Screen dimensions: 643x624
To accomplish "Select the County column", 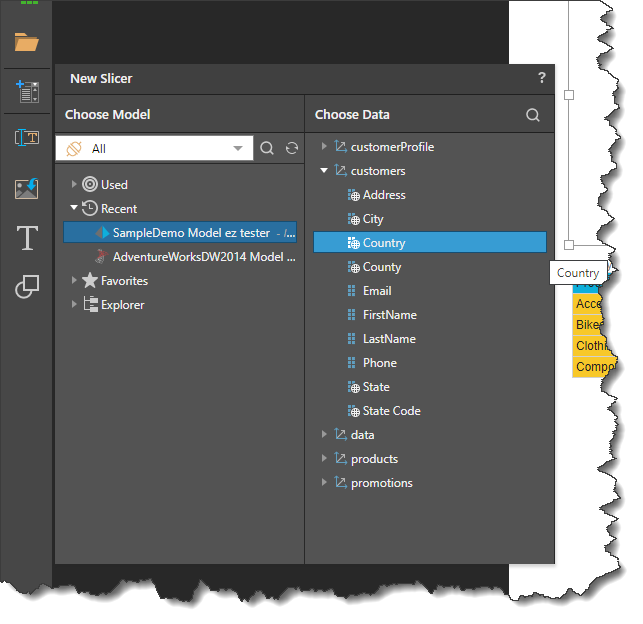I will tap(382, 267).
